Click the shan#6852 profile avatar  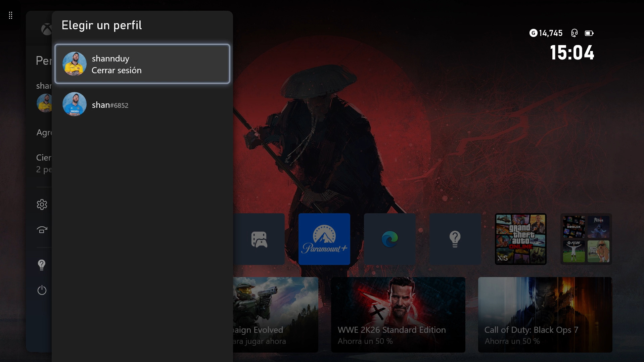75,104
